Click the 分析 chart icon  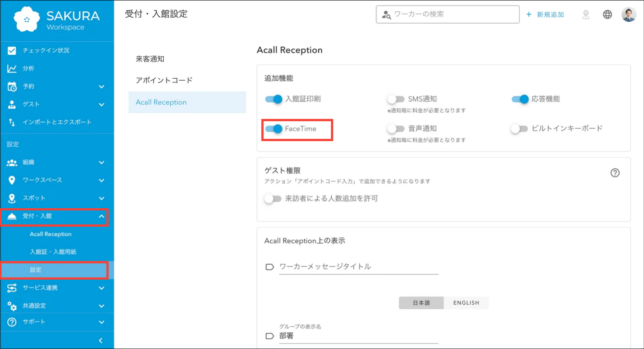click(12, 68)
